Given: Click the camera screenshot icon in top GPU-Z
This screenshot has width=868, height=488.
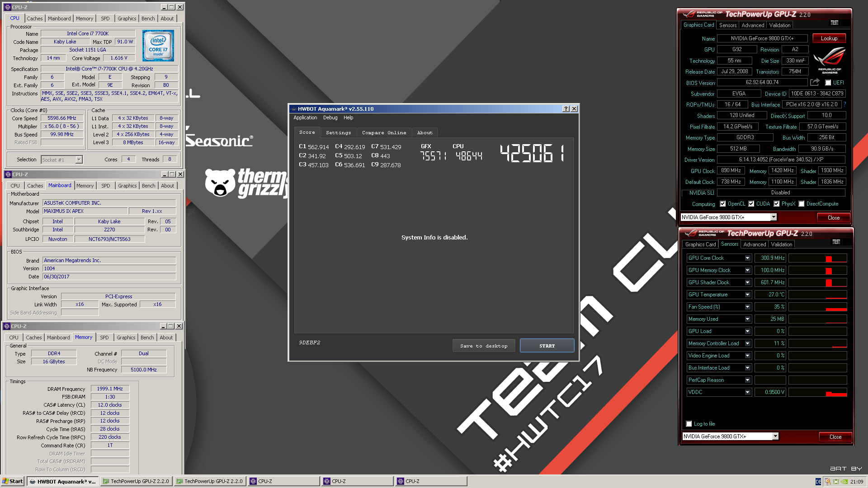Looking at the screenshot, I should (x=835, y=23).
